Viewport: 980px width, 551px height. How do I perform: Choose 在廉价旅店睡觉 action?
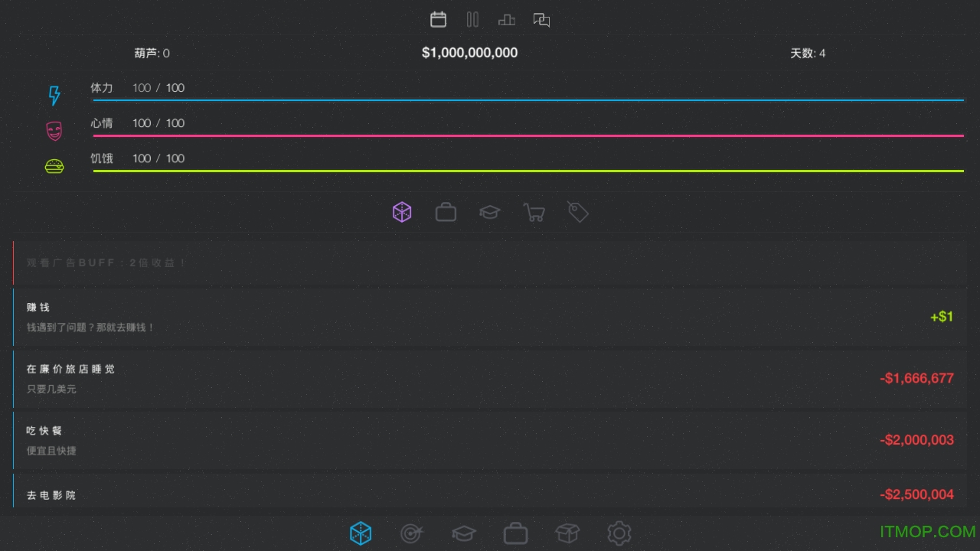coord(490,379)
